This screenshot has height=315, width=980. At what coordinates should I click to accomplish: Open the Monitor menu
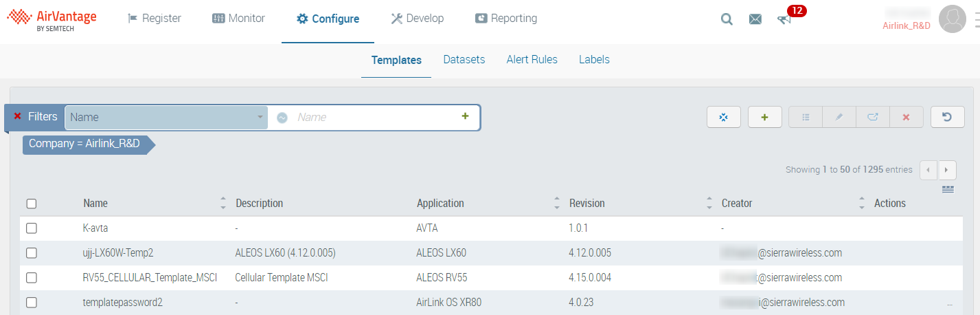click(238, 19)
